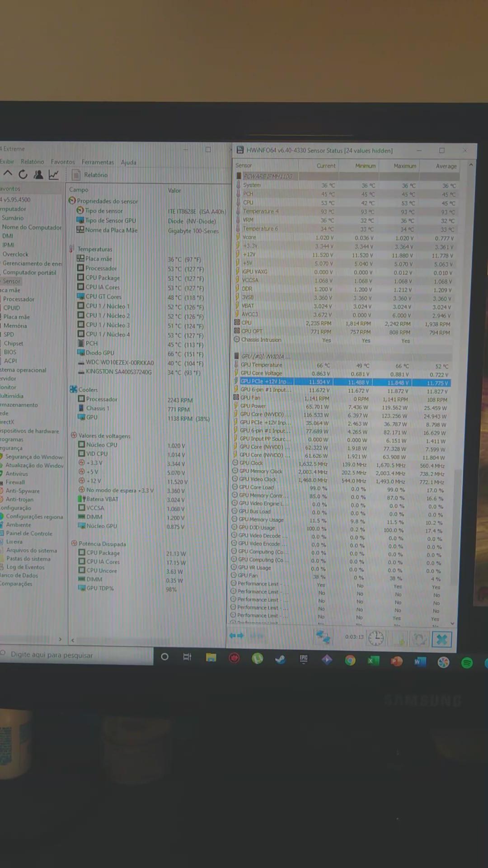Click the Average column header in HWiNFO
The width and height of the screenshot is (488, 868).
coord(446,166)
